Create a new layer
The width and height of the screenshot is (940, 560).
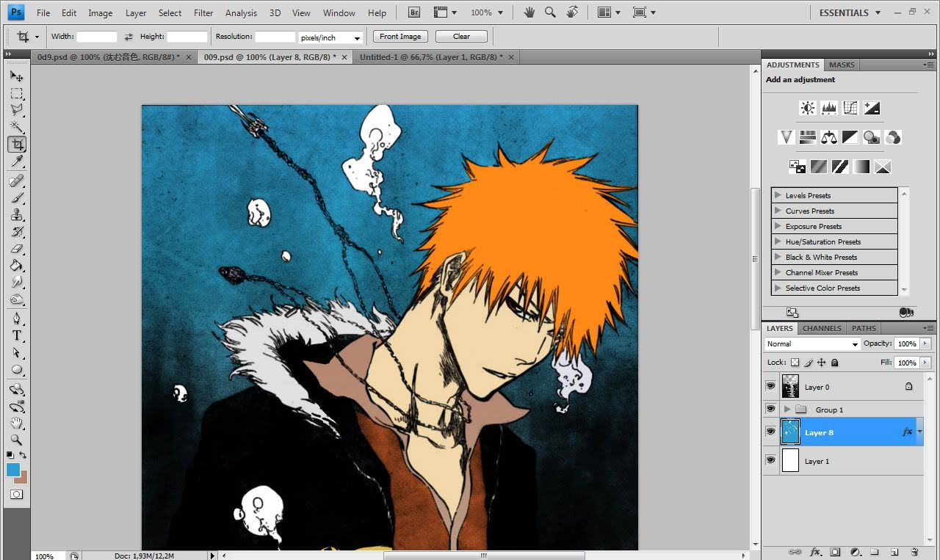894,551
